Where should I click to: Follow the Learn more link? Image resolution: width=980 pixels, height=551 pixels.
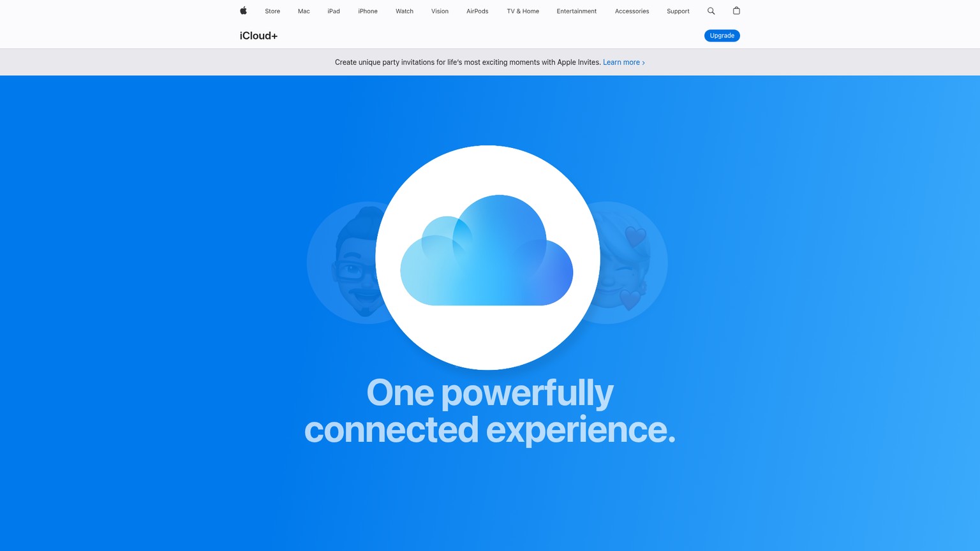(624, 62)
